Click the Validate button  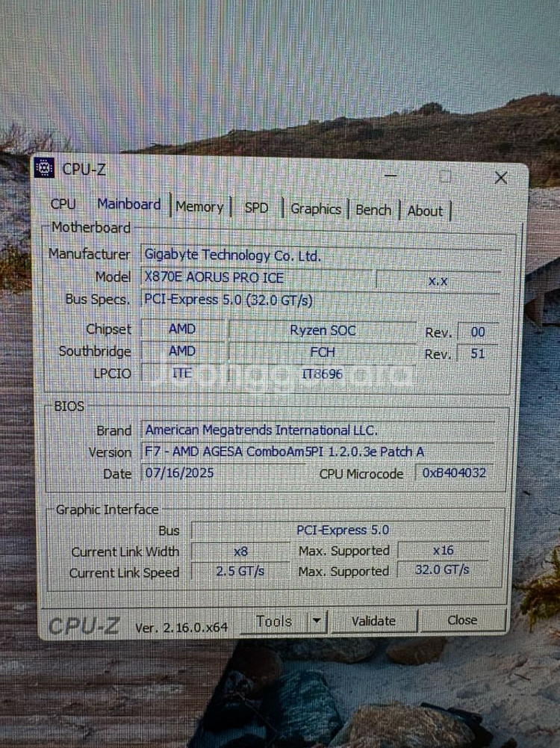(x=373, y=621)
